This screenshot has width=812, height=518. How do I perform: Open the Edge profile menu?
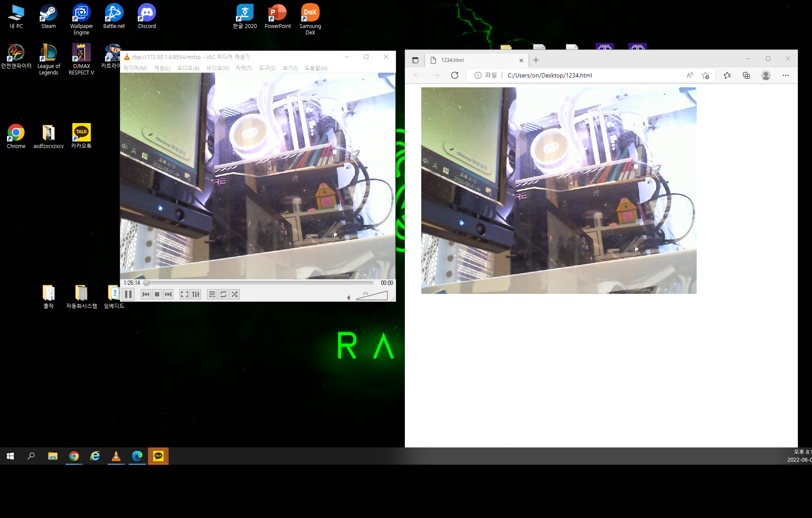[766, 75]
